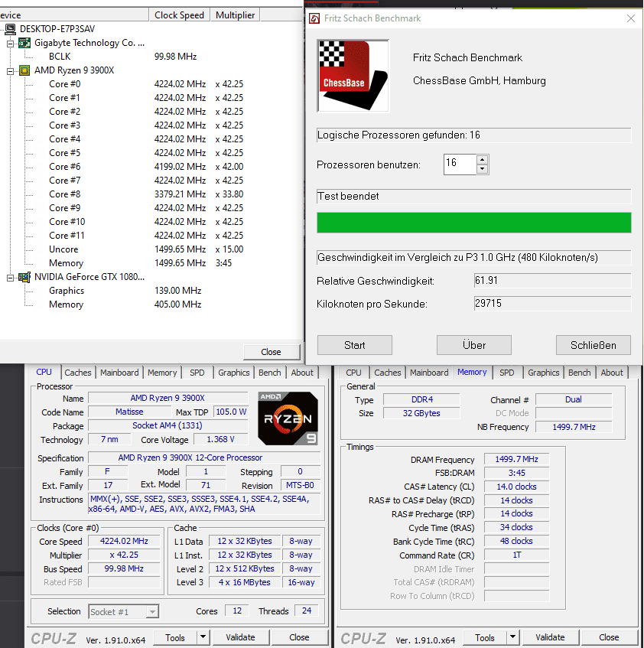The width and height of the screenshot is (644, 648).
Task: Click the Clock Speed column header
Action: (179, 15)
